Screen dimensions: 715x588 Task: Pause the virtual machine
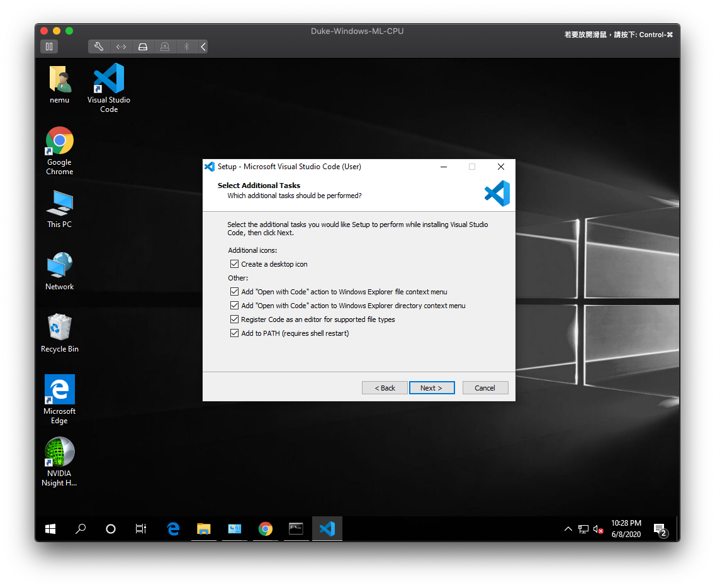(x=49, y=47)
